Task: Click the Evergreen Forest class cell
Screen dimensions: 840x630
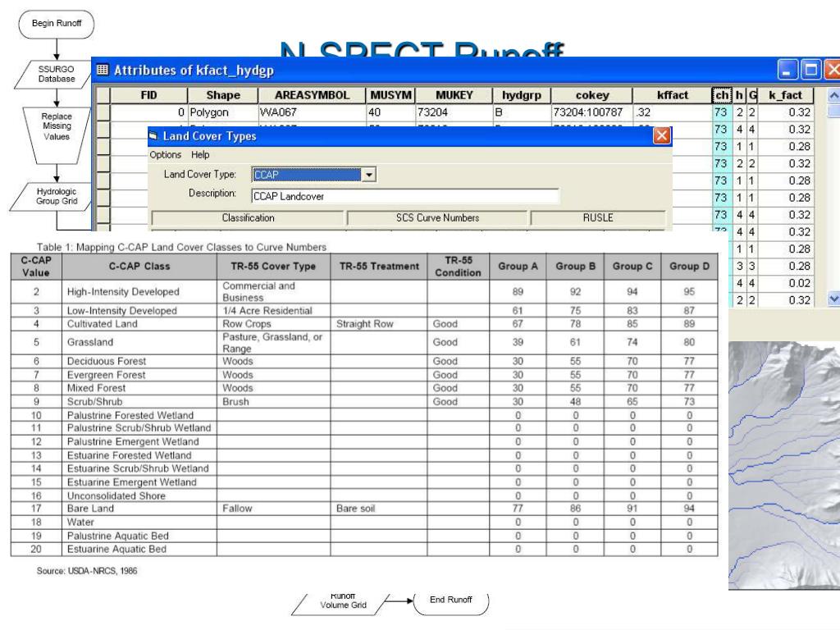Action: (x=139, y=375)
